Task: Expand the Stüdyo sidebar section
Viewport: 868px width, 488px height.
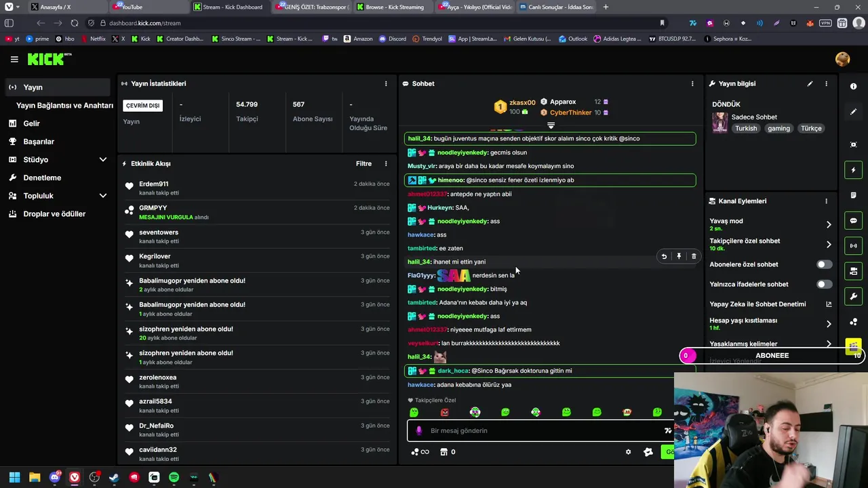Action: pos(103,159)
